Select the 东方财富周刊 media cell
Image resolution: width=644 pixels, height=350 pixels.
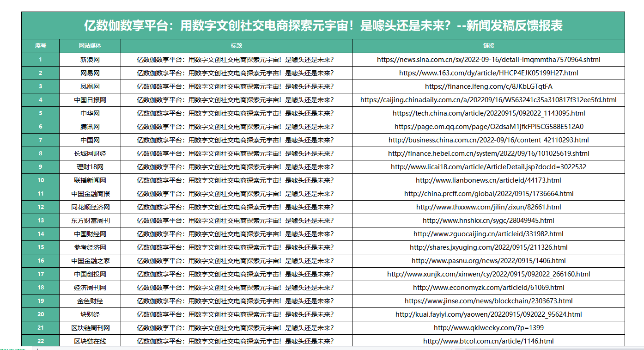click(x=90, y=221)
